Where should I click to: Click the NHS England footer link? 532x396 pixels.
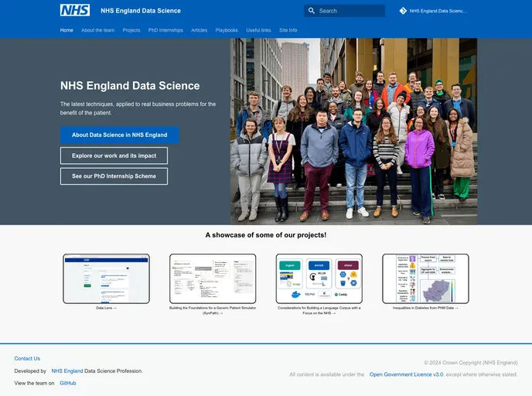point(67,371)
